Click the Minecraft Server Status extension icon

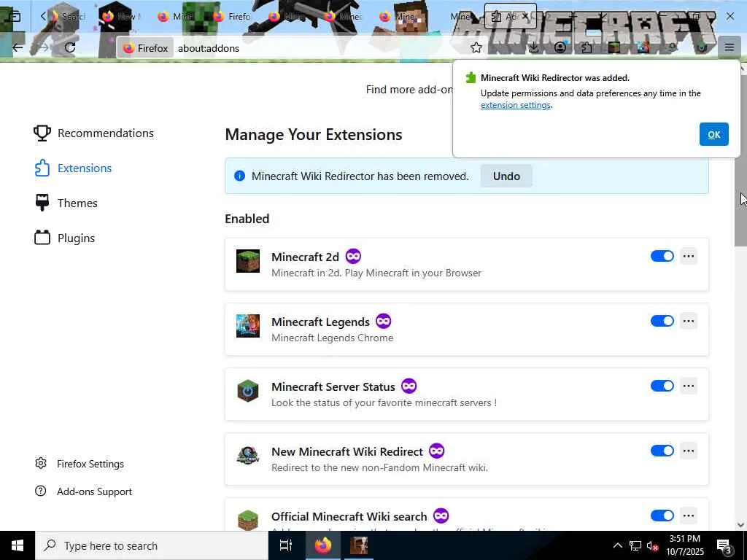tap(248, 391)
